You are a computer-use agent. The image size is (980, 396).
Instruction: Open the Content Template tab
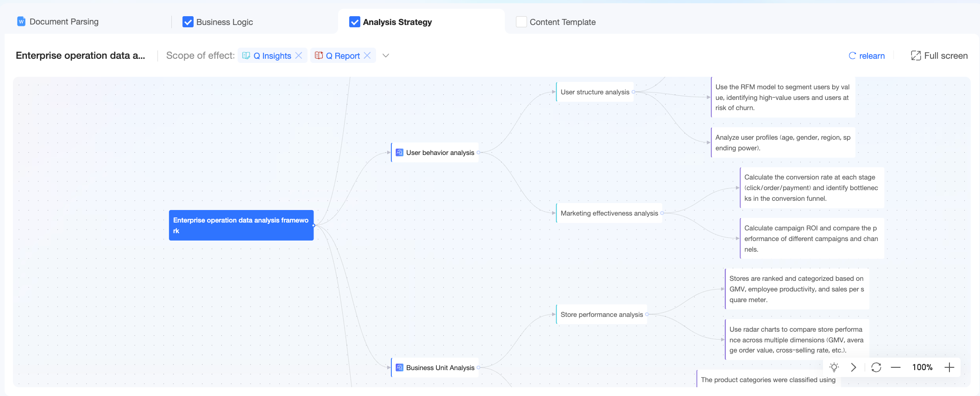click(563, 22)
